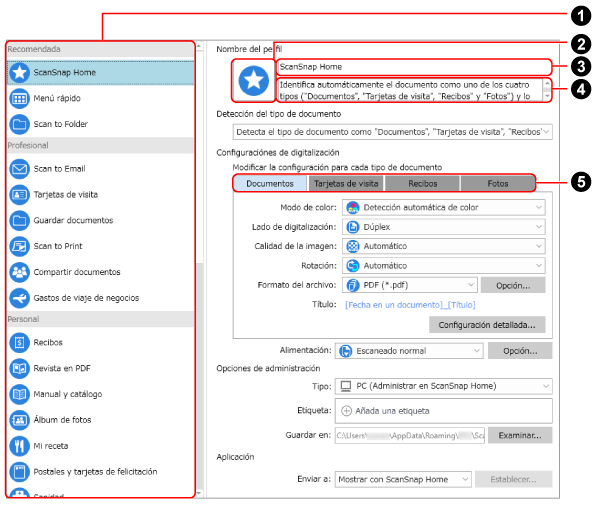Choose the Scan to Folder profile icon
This screenshot has width=596, height=517.
point(19,124)
